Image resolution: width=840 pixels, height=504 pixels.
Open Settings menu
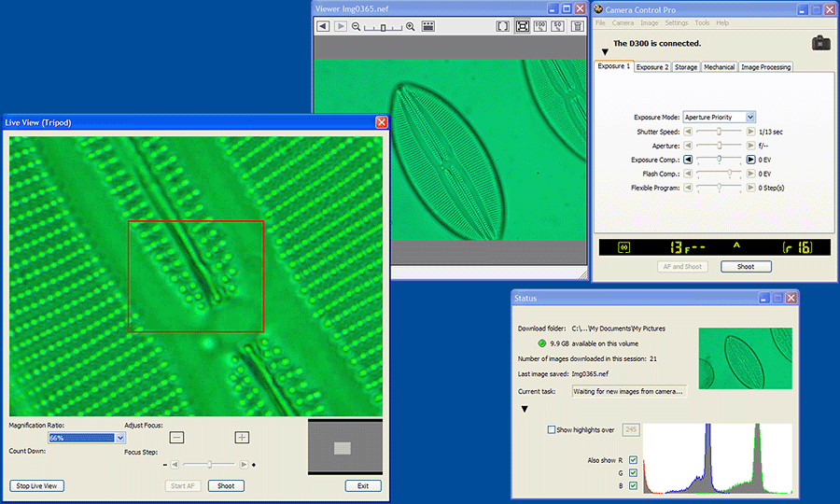(676, 23)
